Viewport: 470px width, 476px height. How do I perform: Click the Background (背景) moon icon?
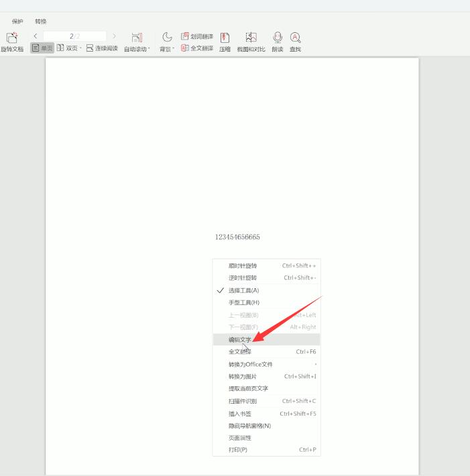click(x=167, y=38)
